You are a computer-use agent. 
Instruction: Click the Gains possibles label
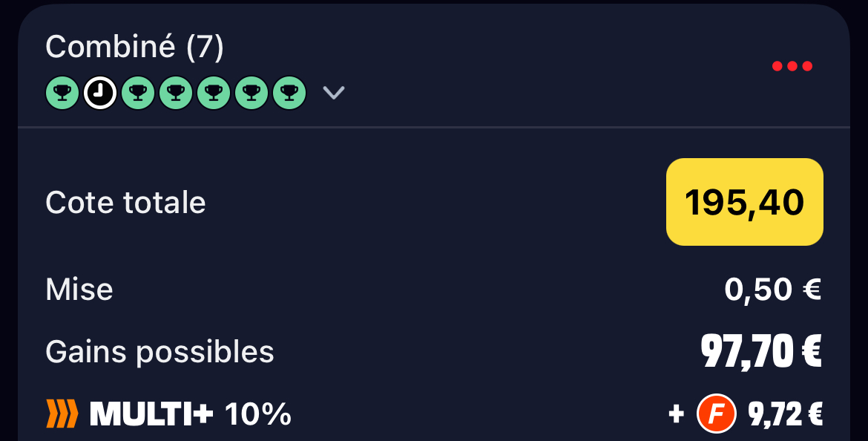[160, 352]
